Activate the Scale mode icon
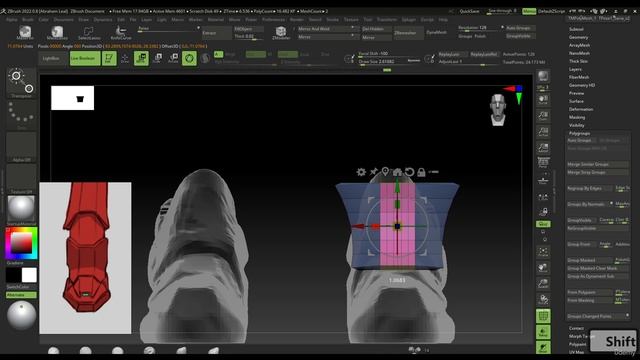Viewport: 640px width, 360px height. click(x=158, y=58)
